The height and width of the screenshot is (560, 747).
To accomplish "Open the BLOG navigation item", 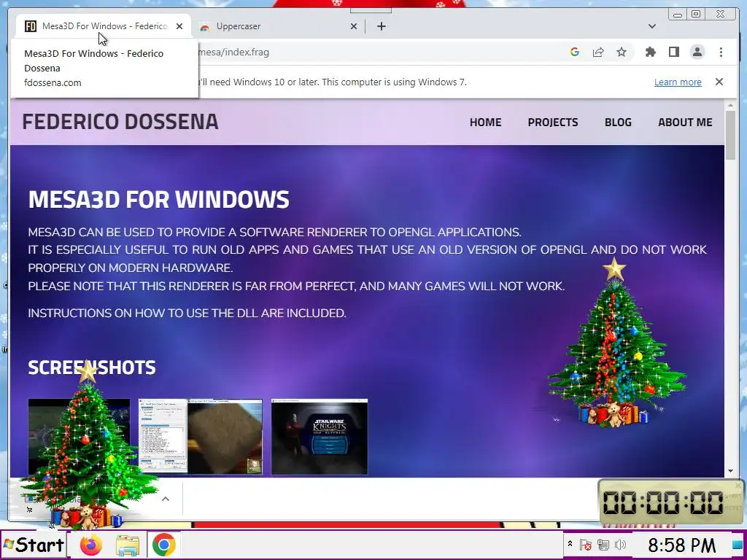I will (618, 122).
